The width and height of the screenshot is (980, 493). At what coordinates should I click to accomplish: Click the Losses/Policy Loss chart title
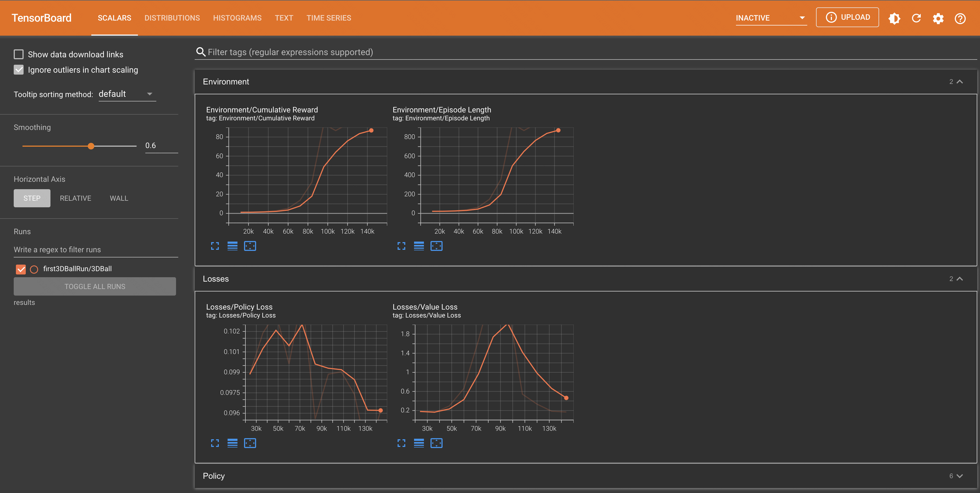pyautogui.click(x=239, y=307)
